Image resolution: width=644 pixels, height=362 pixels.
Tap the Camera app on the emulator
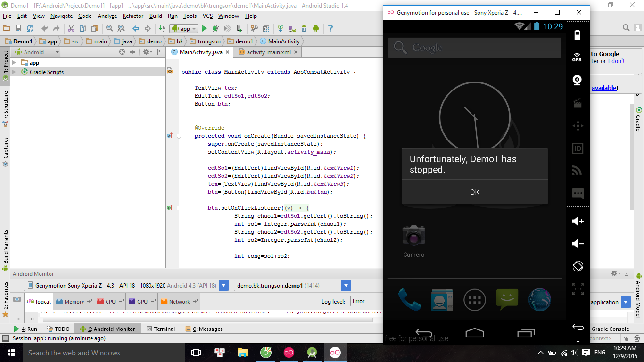click(413, 235)
